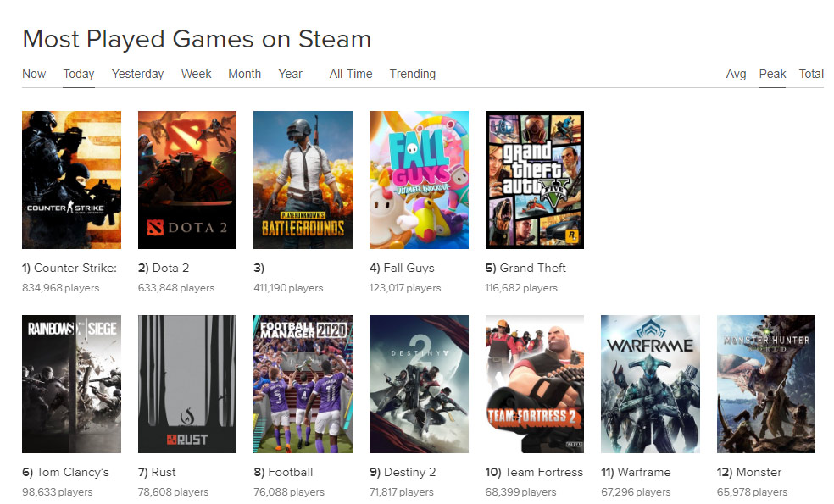Screen dimensions: 834x504
Task: Sort by Peak players
Action: [x=772, y=74]
